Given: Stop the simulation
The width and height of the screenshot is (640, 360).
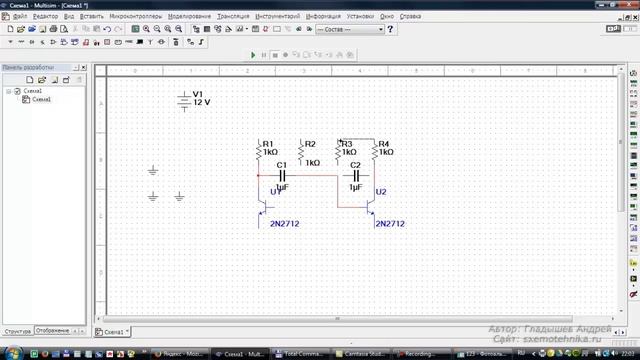Looking at the screenshot, I should click(275, 55).
